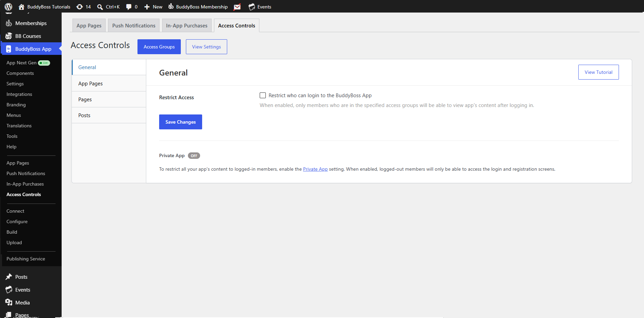The image size is (644, 318).
Task: Open Upload submenu item
Action: (14, 242)
